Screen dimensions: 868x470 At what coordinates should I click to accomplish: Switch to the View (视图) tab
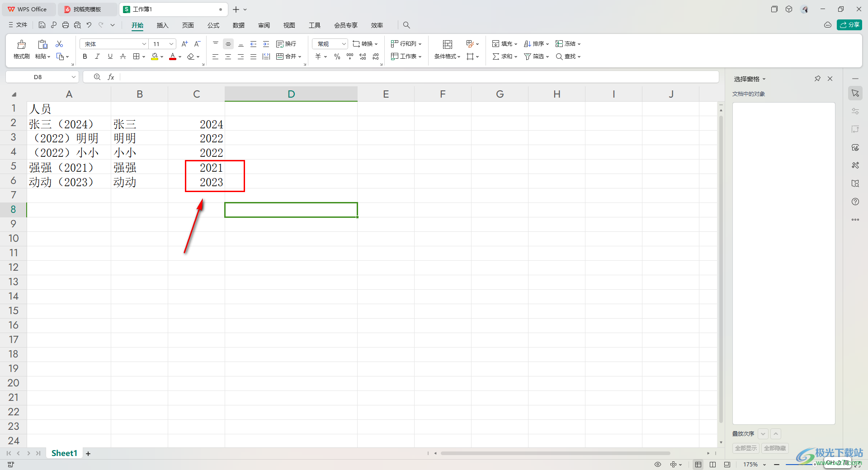point(289,25)
